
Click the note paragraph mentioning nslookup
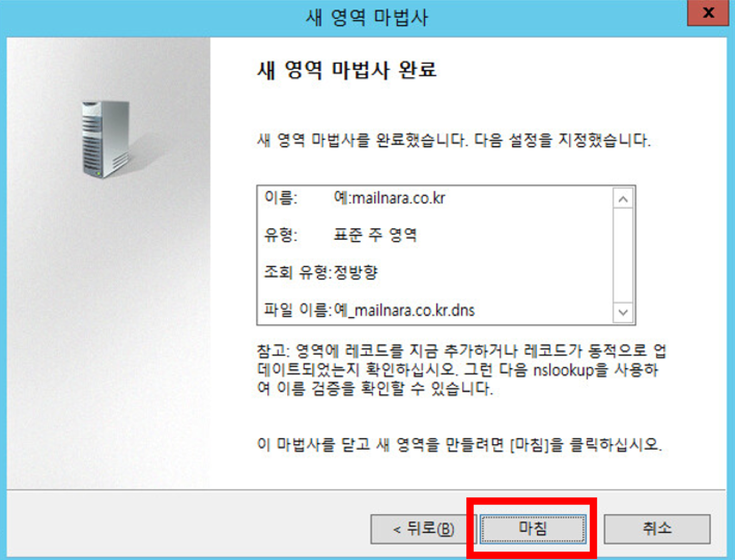pos(461,370)
